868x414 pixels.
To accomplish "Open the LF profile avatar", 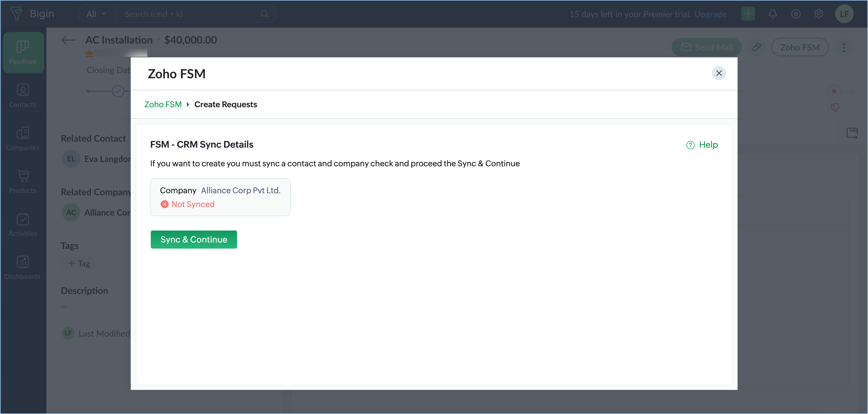I will coord(844,14).
